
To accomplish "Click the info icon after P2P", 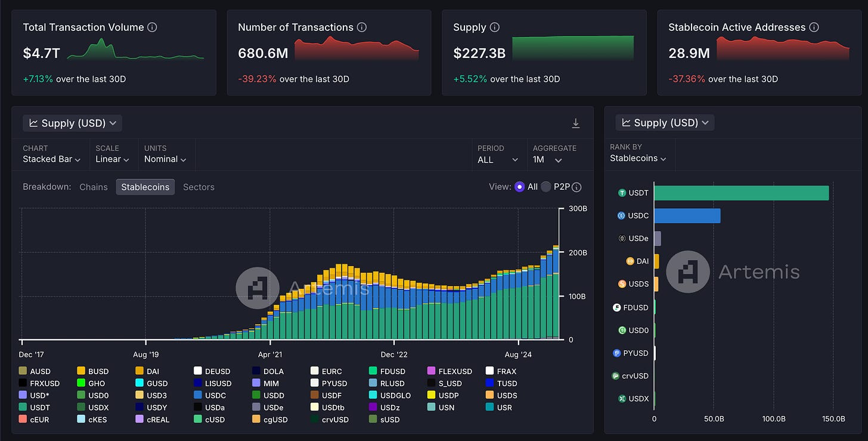I will pos(576,187).
